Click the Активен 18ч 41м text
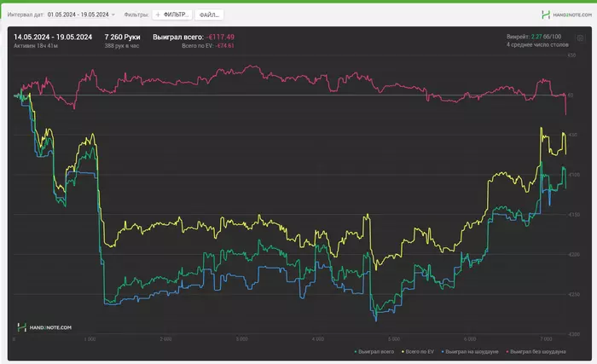Image resolution: width=597 pixels, height=364 pixels. pyautogui.click(x=36, y=46)
